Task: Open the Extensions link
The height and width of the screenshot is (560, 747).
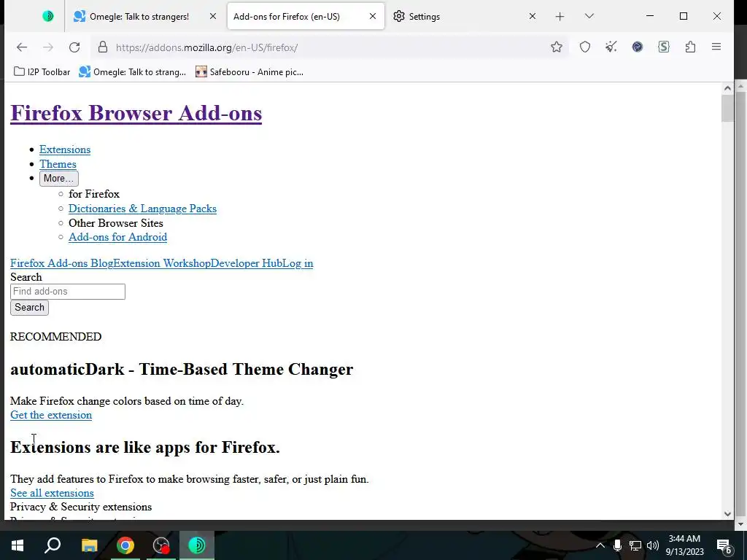Action: 65,149
